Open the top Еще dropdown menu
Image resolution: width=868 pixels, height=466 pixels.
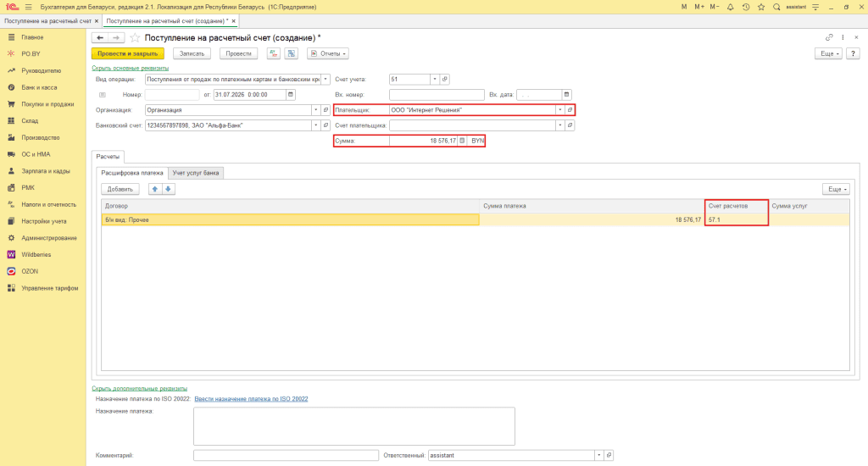pyautogui.click(x=828, y=53)
